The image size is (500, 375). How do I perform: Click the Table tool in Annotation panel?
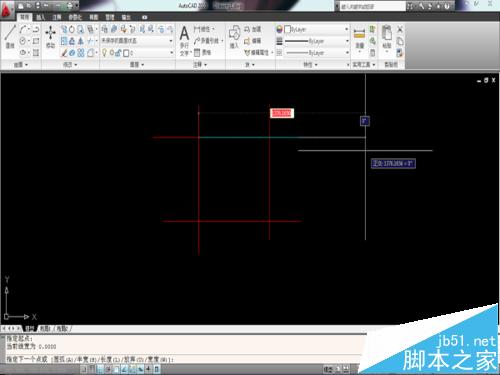(x=202, y=53)
